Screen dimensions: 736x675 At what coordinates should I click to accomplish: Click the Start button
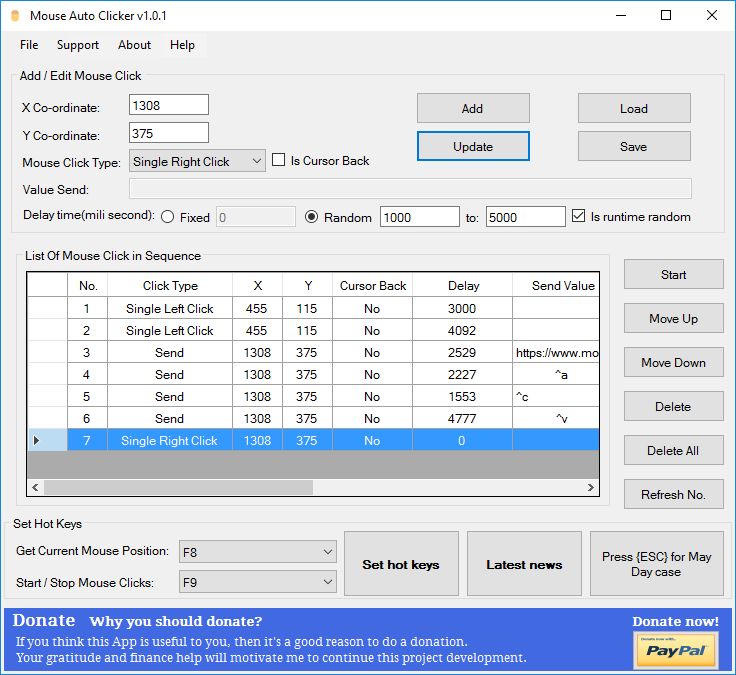[674, 275]
